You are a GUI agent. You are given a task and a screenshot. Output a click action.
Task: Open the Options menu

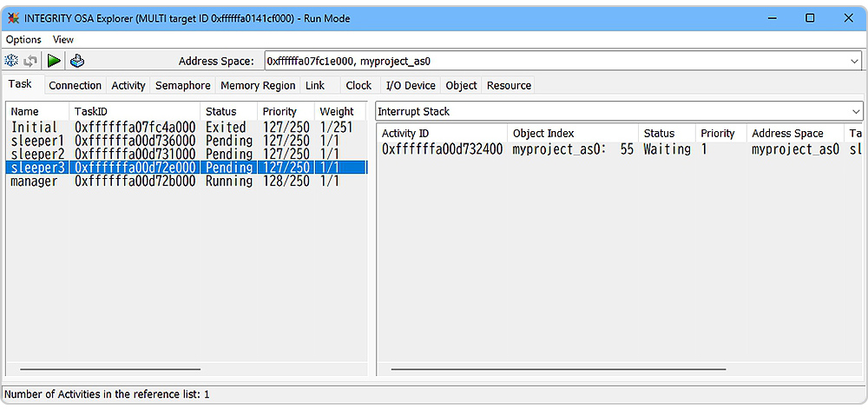(x=23, y=39)
